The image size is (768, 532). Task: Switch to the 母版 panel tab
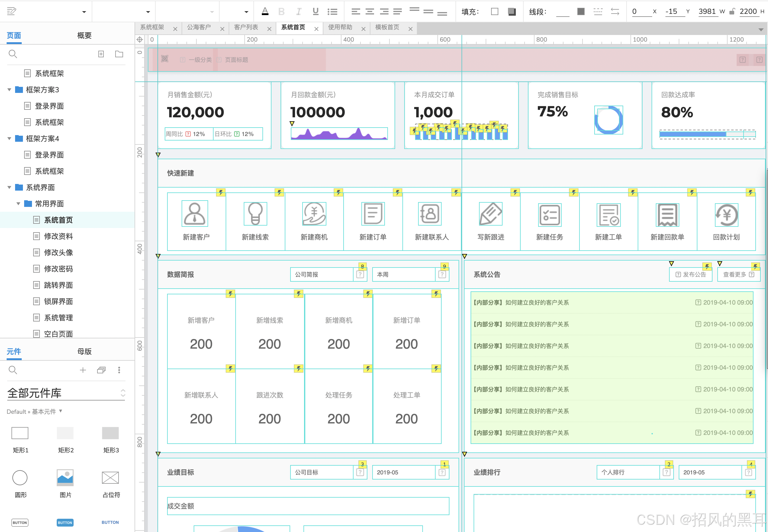pyautogui.click(x=84, y=351)
